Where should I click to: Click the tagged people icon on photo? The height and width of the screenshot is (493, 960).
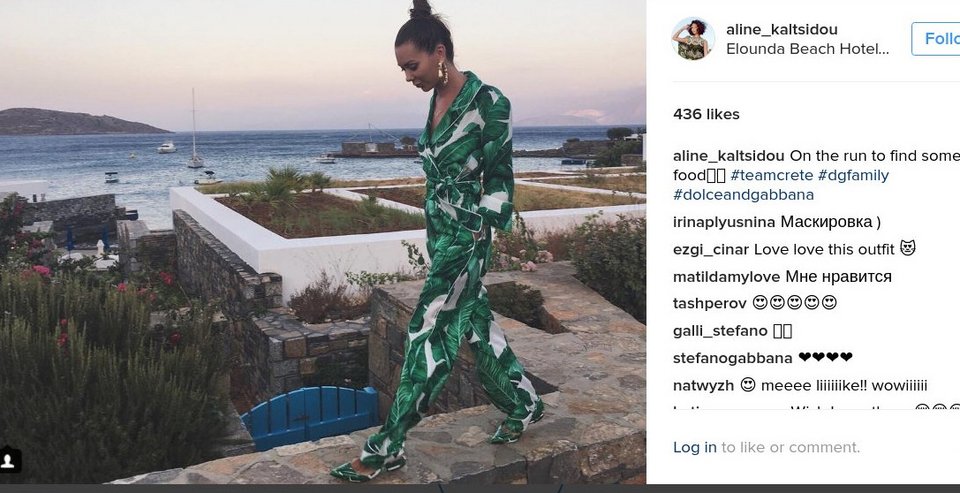coord(9,460)
